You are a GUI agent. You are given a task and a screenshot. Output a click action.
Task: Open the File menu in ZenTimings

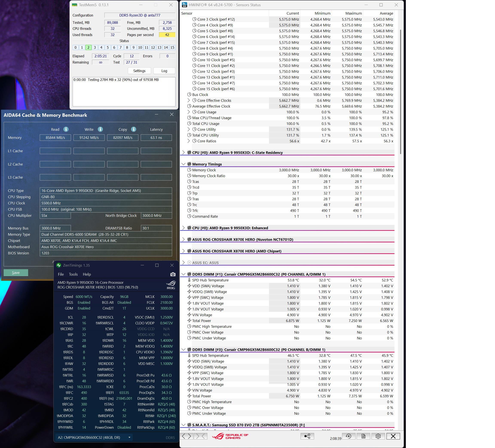[x=61, y=274]
